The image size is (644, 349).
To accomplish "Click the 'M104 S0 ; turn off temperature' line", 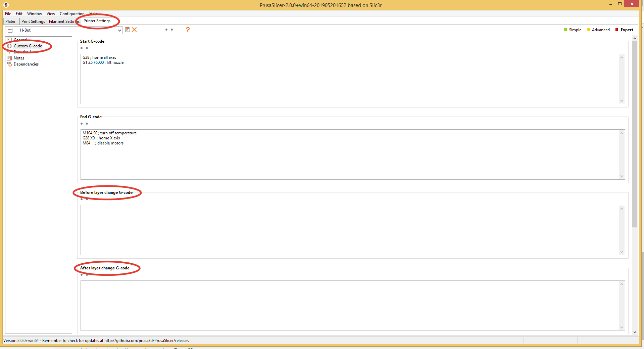I will 110,133.
